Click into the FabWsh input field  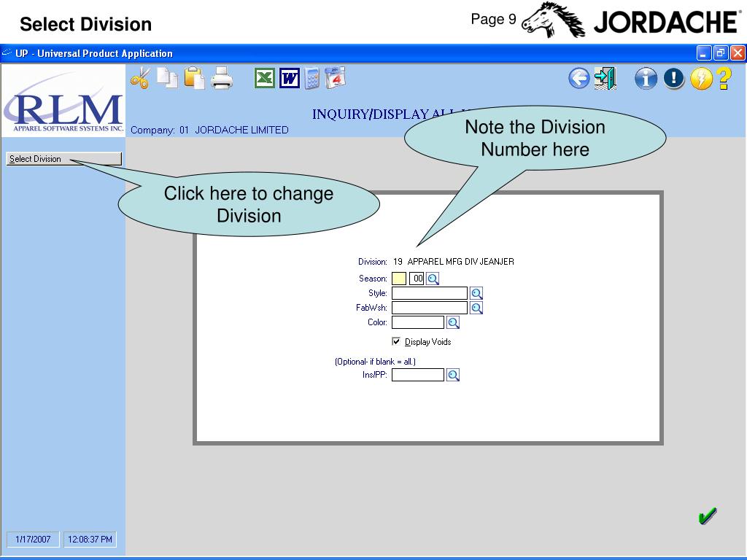point(429,308)
